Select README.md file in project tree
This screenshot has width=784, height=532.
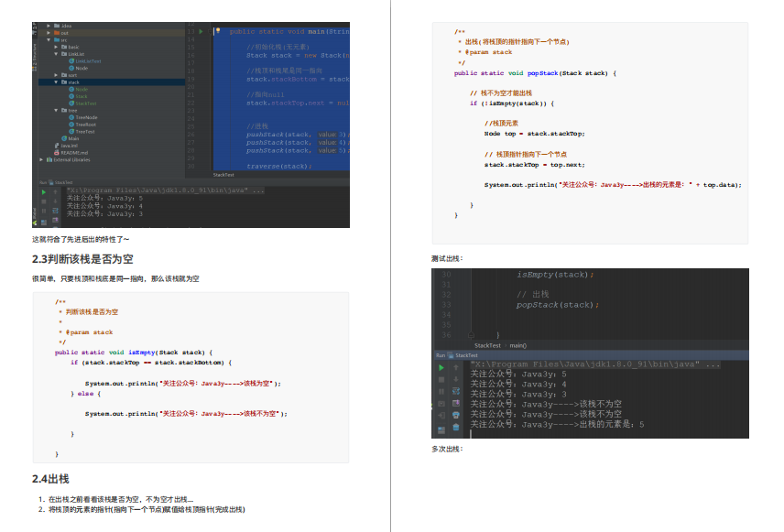[71, 153]
